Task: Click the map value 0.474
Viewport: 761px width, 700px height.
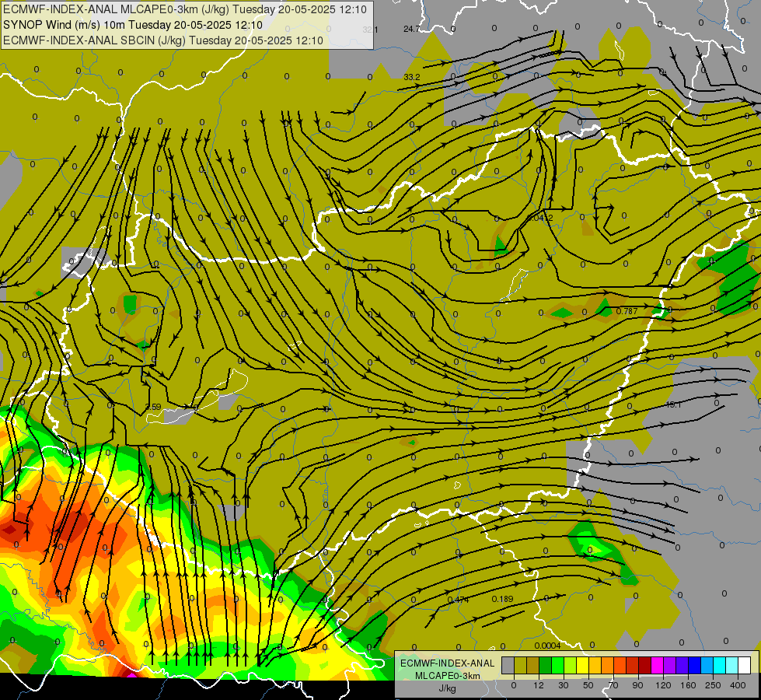Action: (x=458, y=600)
